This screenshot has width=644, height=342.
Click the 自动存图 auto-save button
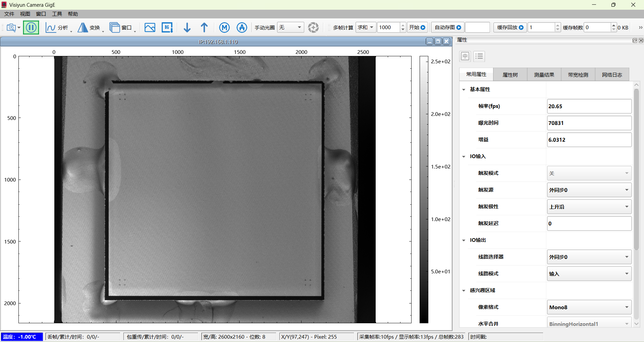pyautogui.click(x=448, y=27)
